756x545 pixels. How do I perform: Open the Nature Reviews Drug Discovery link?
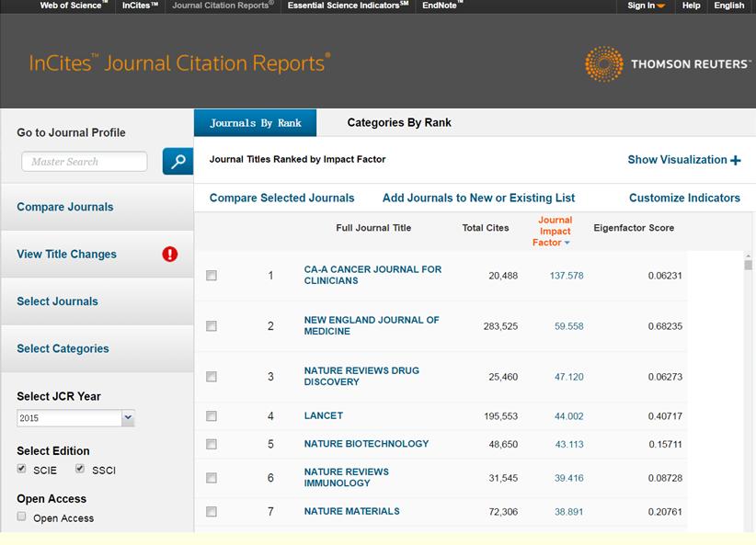tap(361, 376)
